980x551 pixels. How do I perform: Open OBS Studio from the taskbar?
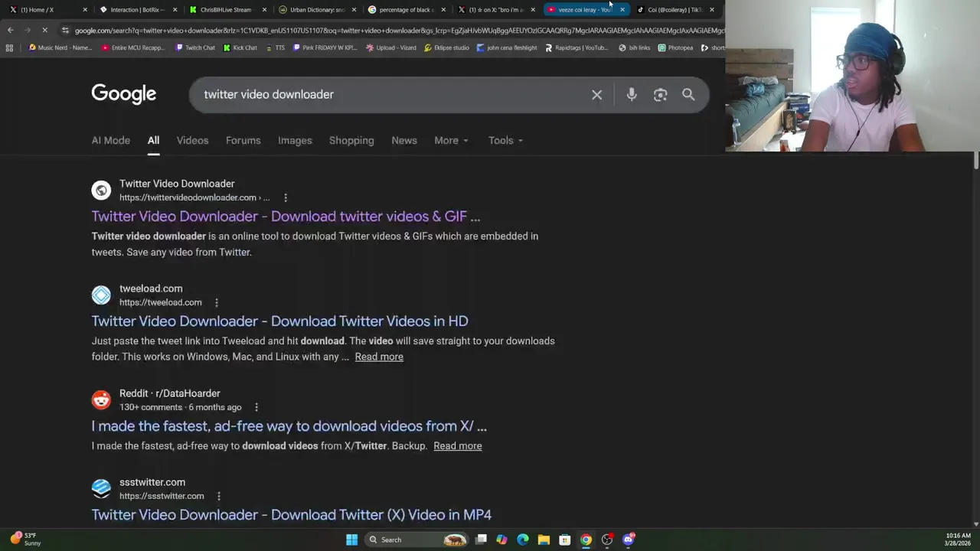click(x=607, y=540)
